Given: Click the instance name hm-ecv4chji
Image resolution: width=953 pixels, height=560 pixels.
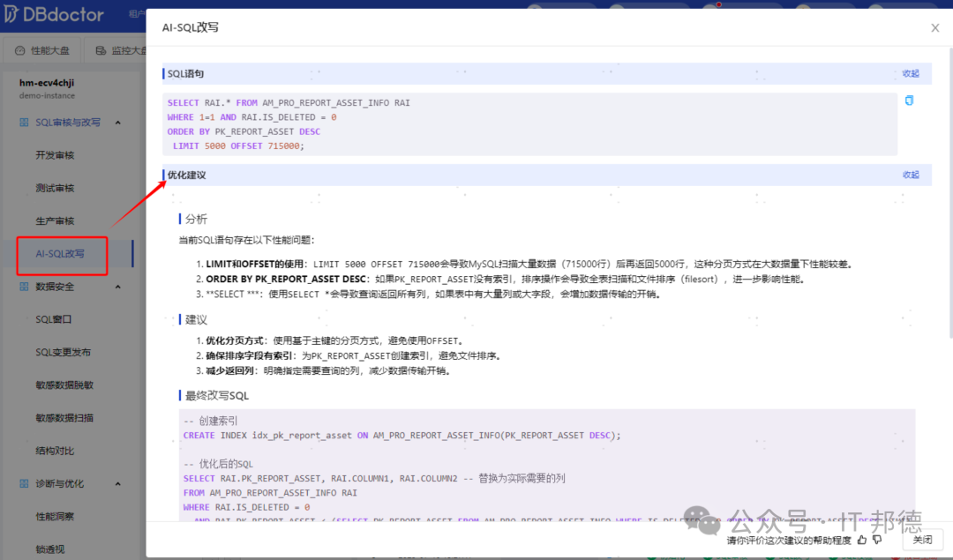Looking at the screenshot, I should tap(47, 83).
